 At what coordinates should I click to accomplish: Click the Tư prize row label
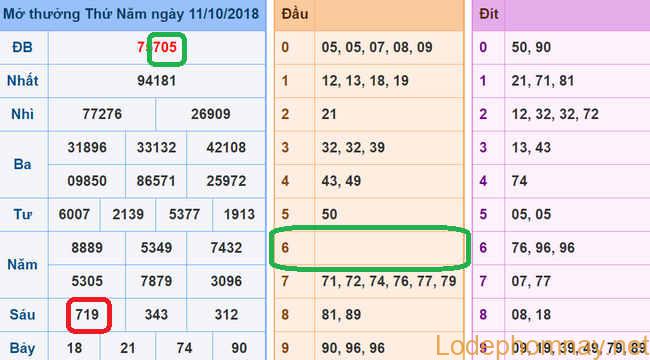pyautogui.click(x=22, y=214)
